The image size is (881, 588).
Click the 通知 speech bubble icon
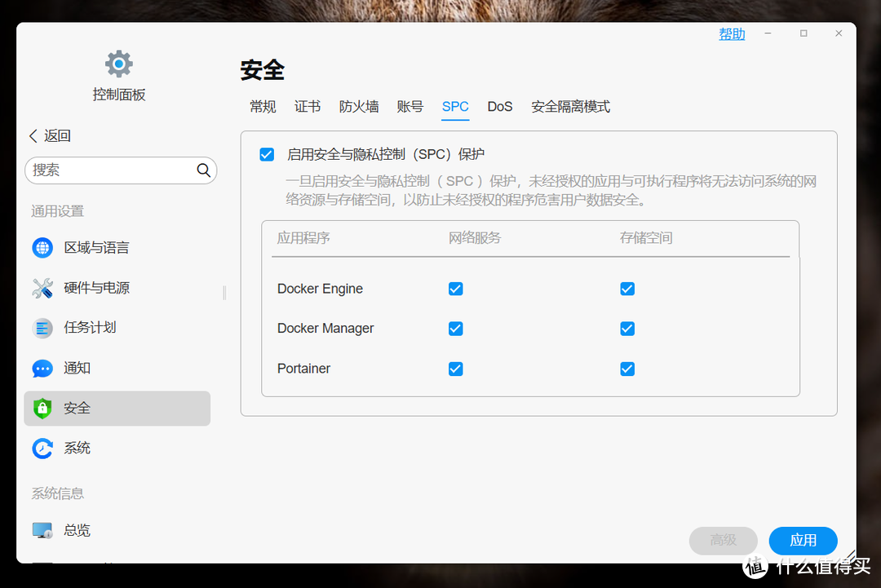pos(42,368)
